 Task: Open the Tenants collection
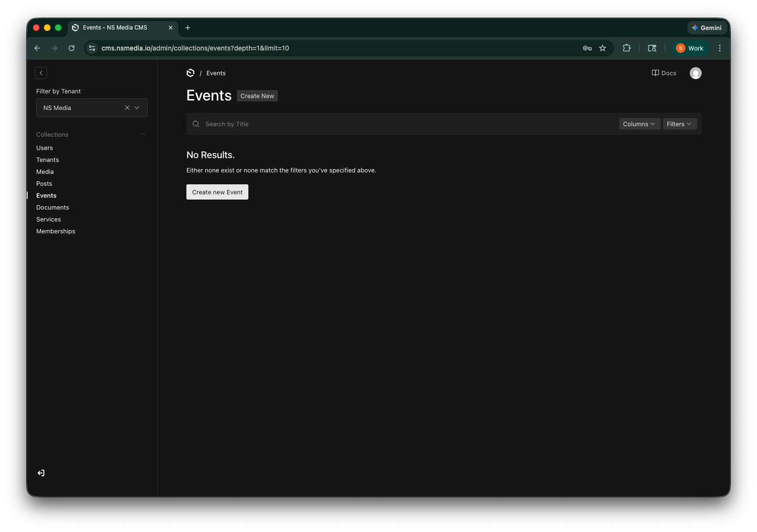point(48,160)
